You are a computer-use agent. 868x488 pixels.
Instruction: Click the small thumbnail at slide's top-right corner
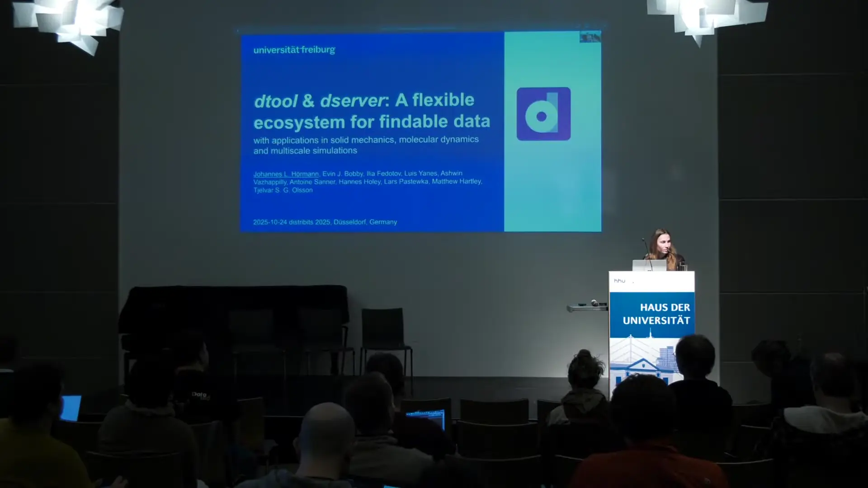tap(590, 37)
